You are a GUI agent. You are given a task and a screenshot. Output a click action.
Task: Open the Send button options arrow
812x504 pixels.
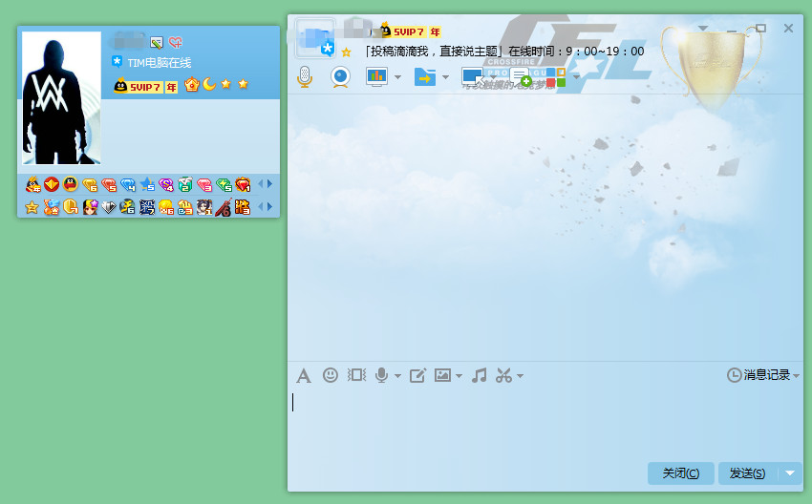tap(790, 472)
